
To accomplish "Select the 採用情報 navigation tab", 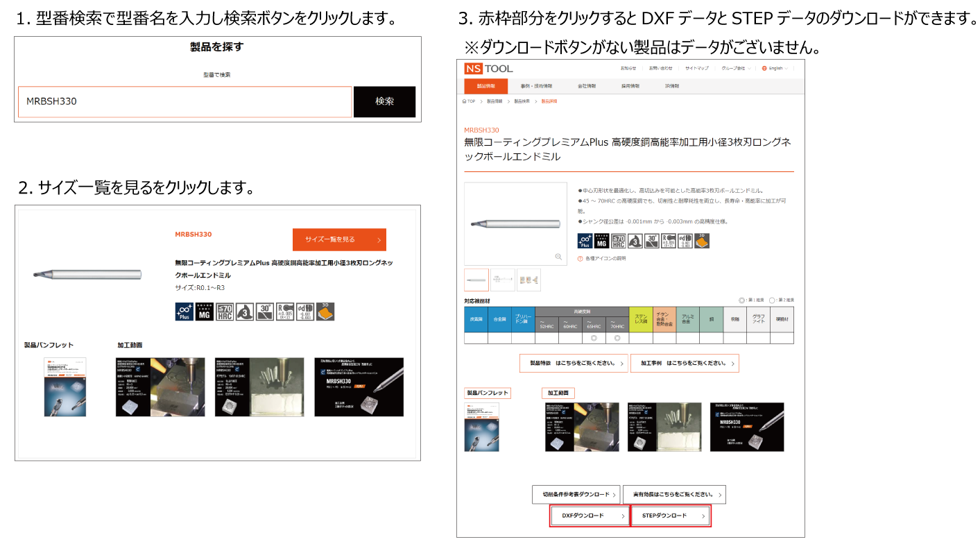I will pos(630,86).
